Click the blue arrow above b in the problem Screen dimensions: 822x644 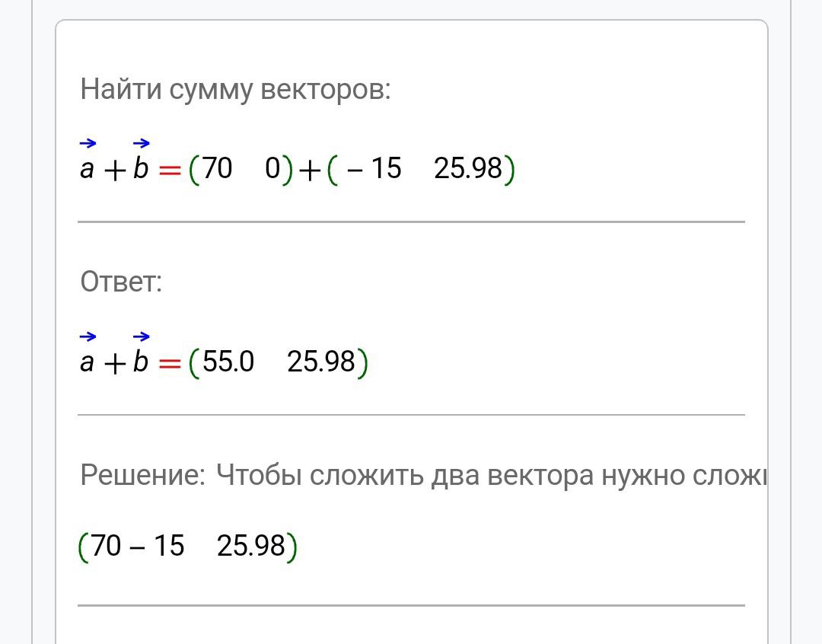tap(142, 142)
